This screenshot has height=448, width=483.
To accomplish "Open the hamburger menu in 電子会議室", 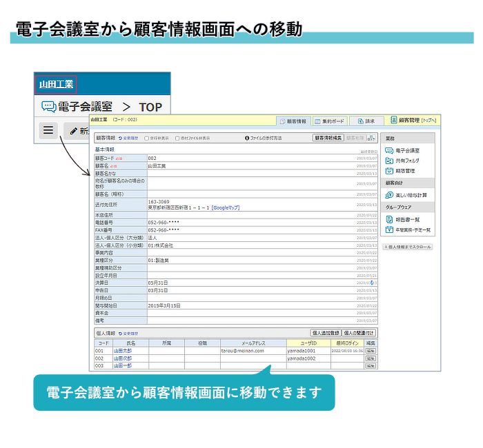I will 48,130.
